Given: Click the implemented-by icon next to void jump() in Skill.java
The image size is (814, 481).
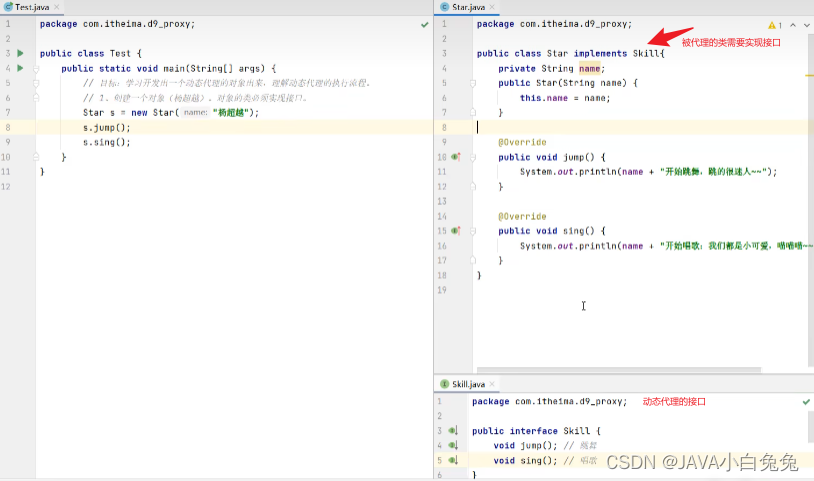Looking at the screenshot, I should click(x=453, y=445).
